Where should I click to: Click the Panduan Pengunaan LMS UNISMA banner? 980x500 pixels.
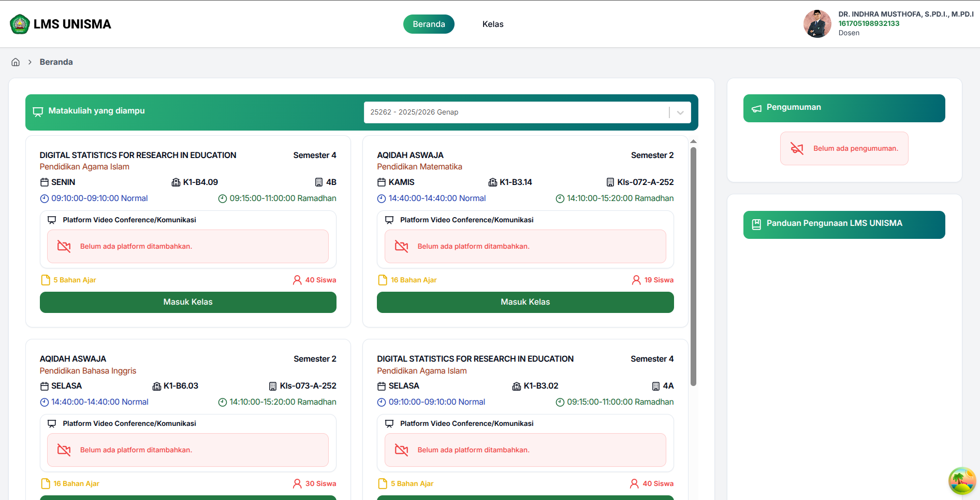(844, 224)
